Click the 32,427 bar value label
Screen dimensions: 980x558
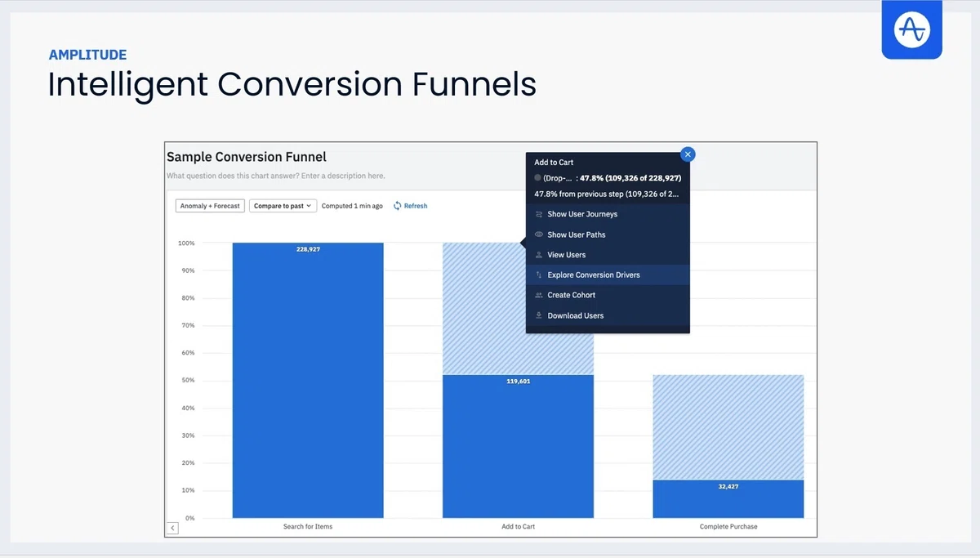728,486
